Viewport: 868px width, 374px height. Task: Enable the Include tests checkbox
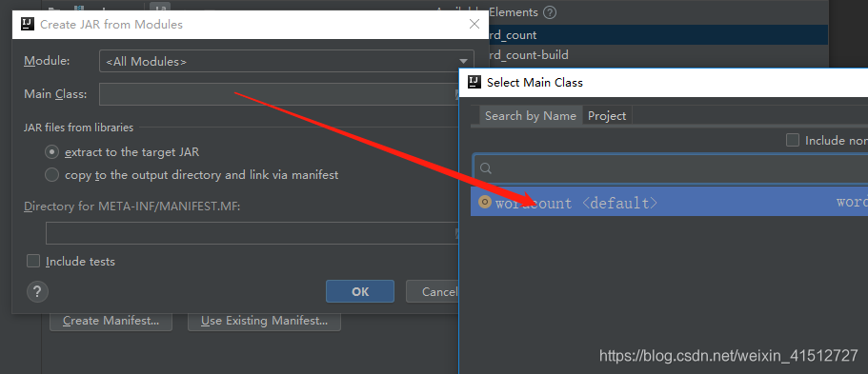(33, 261)
